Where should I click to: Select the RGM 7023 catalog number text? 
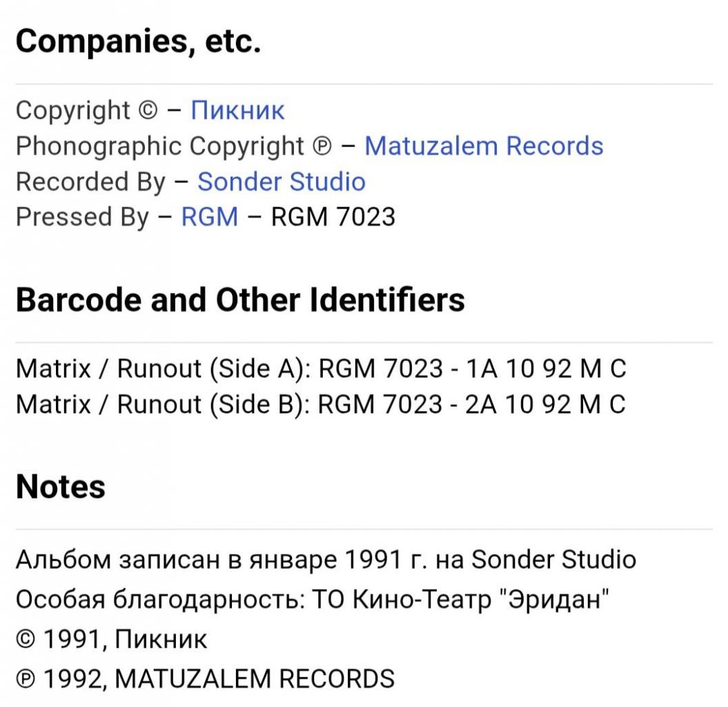pos(333,217)
